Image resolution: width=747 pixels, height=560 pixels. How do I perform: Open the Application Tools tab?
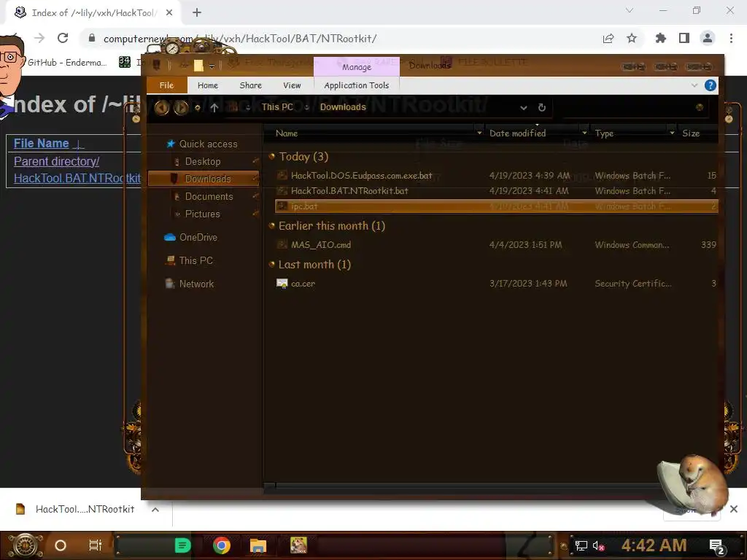click(356, 85)
